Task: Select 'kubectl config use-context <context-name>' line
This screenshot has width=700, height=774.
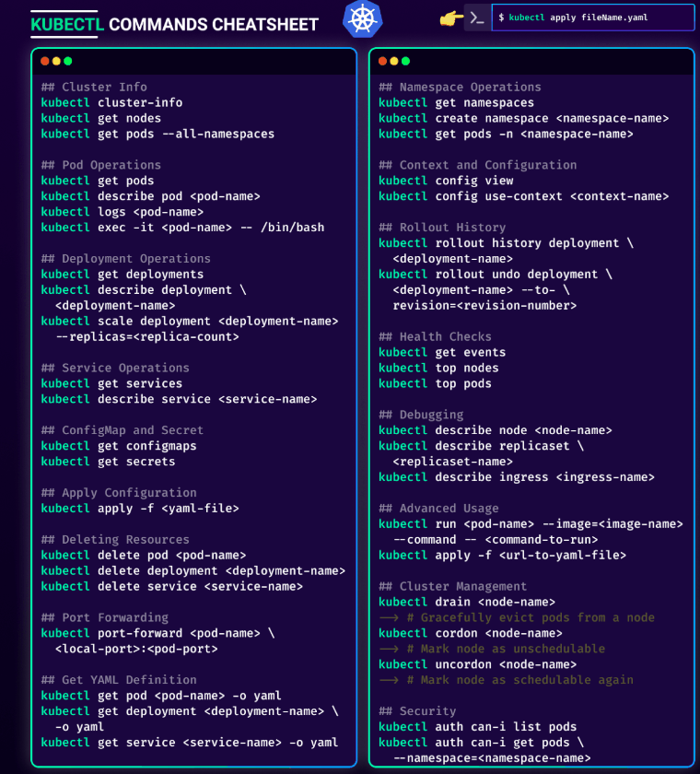Action: pyautogui.click(x=524, y=196)
